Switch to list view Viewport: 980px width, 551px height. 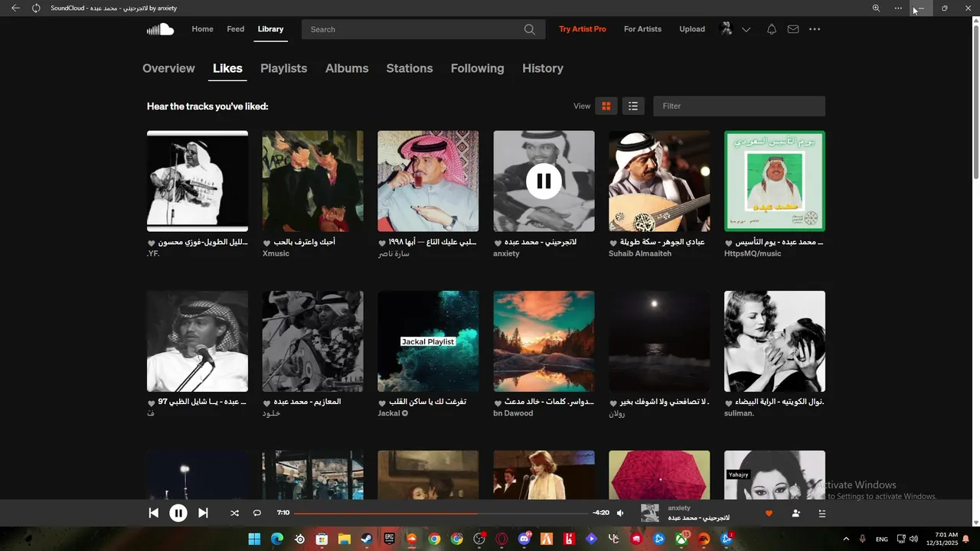(632, 106)
